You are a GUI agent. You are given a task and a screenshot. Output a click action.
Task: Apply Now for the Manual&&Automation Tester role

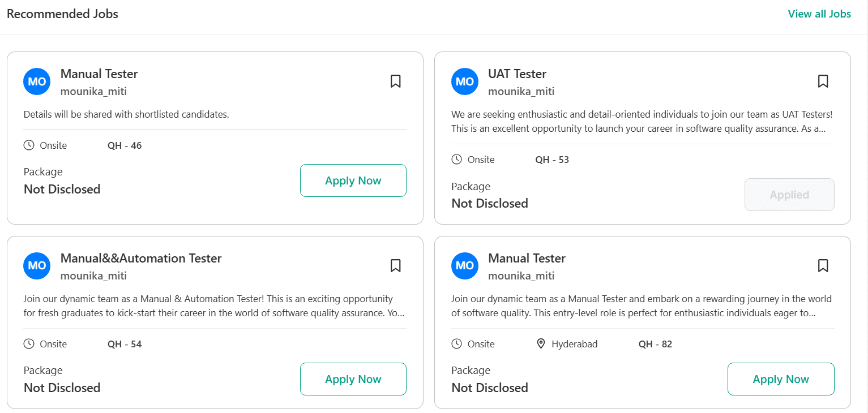353,379
